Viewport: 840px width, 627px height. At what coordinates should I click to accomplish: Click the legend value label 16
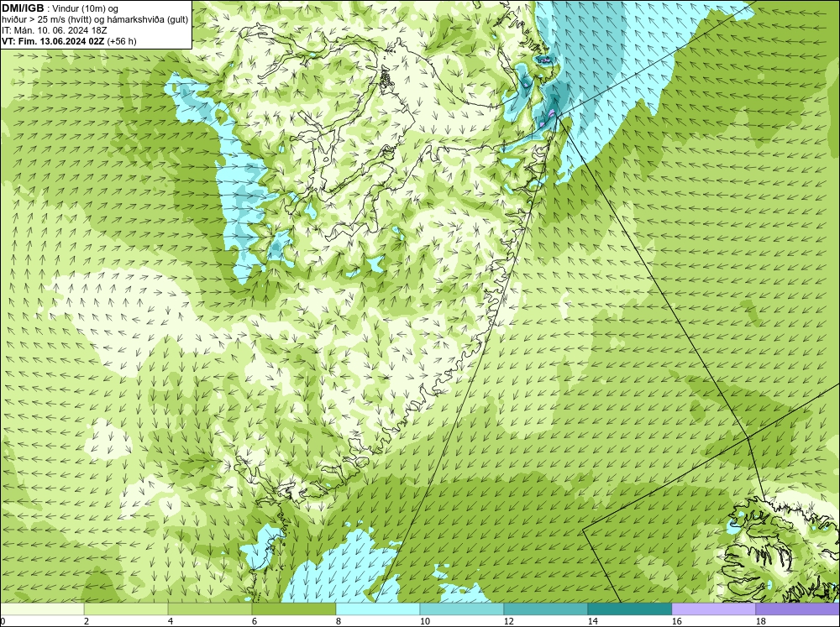(676, 621)
